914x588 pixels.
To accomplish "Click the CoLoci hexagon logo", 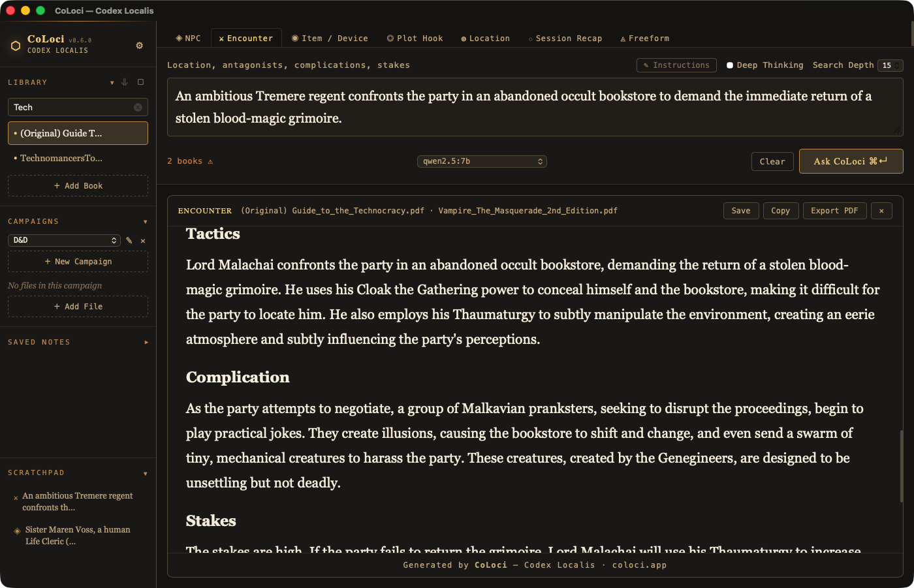I will pyautogui.click(x=16, y=45).
